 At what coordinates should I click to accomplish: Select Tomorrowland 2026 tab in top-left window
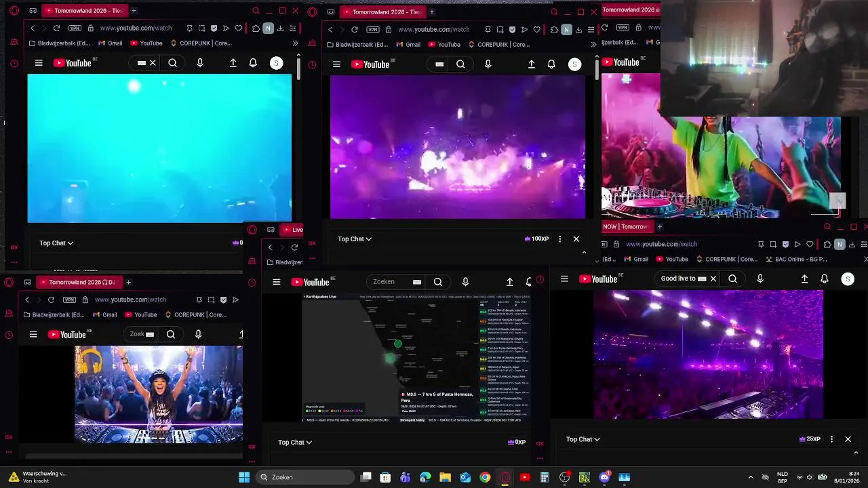(x=83, y=11)
